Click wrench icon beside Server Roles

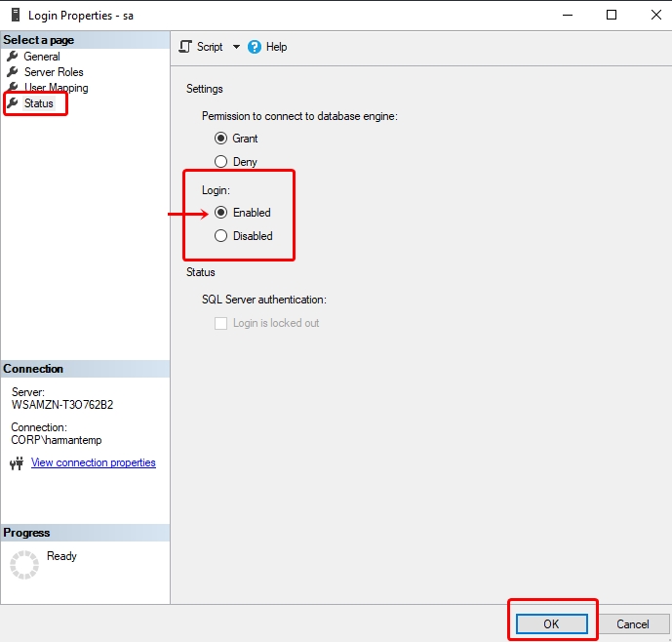[13, 72]
